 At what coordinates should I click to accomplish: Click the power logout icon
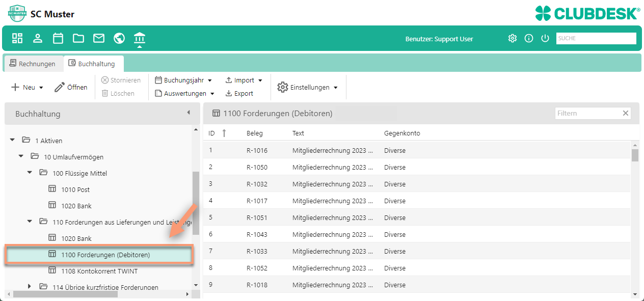click(545, 38)
